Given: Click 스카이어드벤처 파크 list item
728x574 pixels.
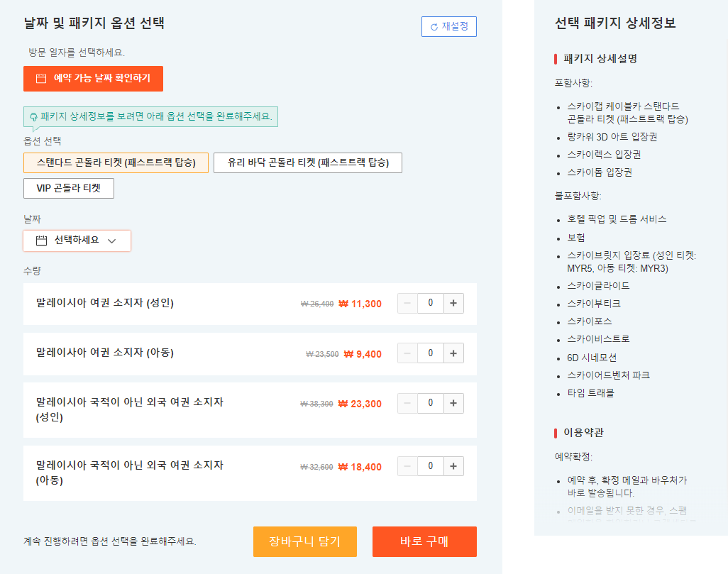Looking at the screenshot, I should (608, 375).
